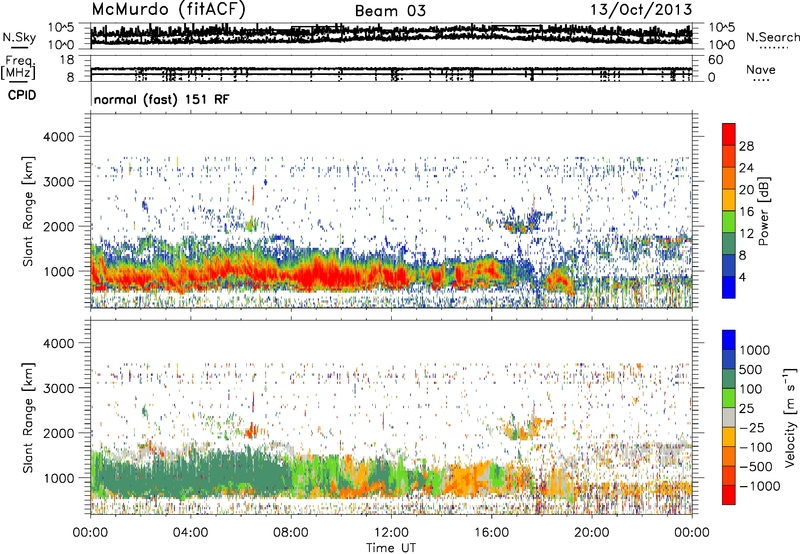Click the 60 tick on the Nave axis
Viewport: 800px width, 554px height.
(x=715, y=60)
